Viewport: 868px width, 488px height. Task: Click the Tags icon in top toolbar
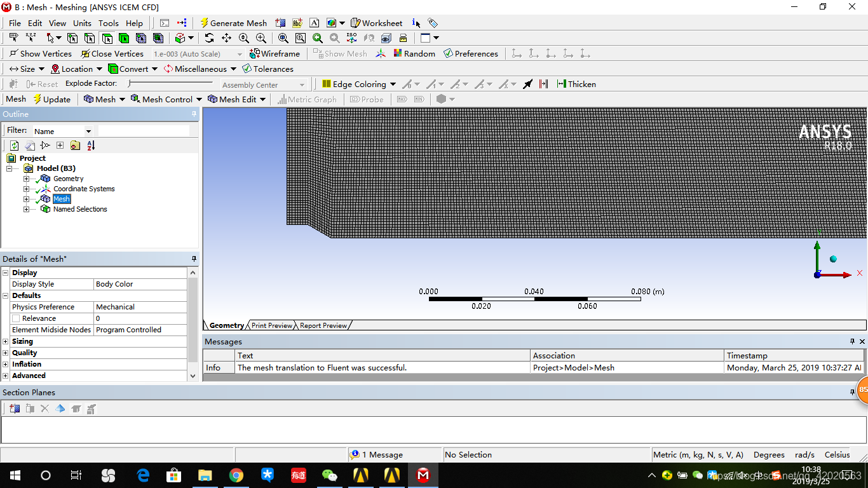(x=433, y=23)
